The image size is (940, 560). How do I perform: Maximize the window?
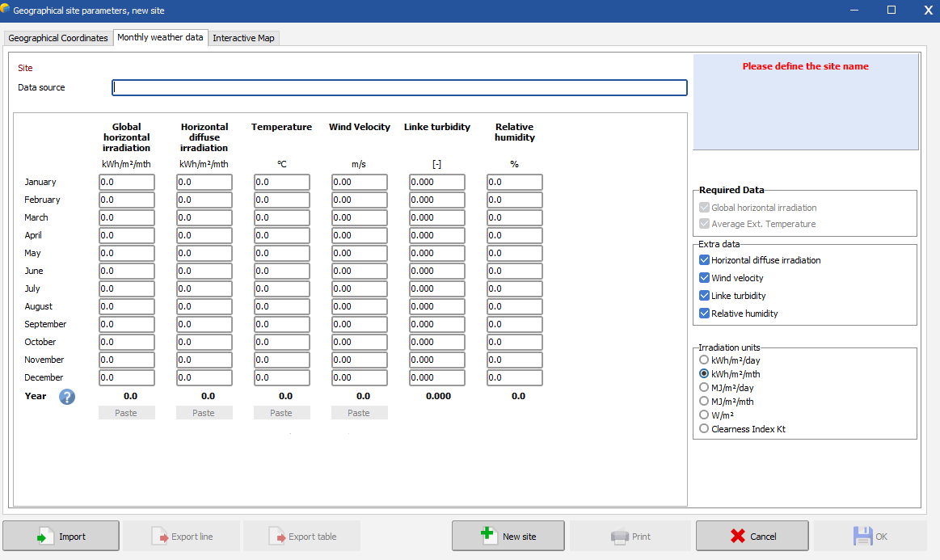pyautogui.click(x=892, y=10)
